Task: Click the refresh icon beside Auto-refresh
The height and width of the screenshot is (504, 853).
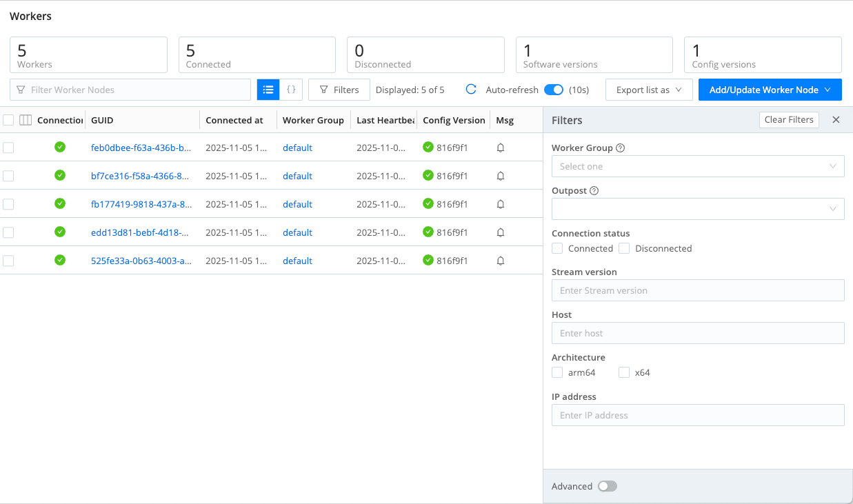Action: (x=472, y=90)
